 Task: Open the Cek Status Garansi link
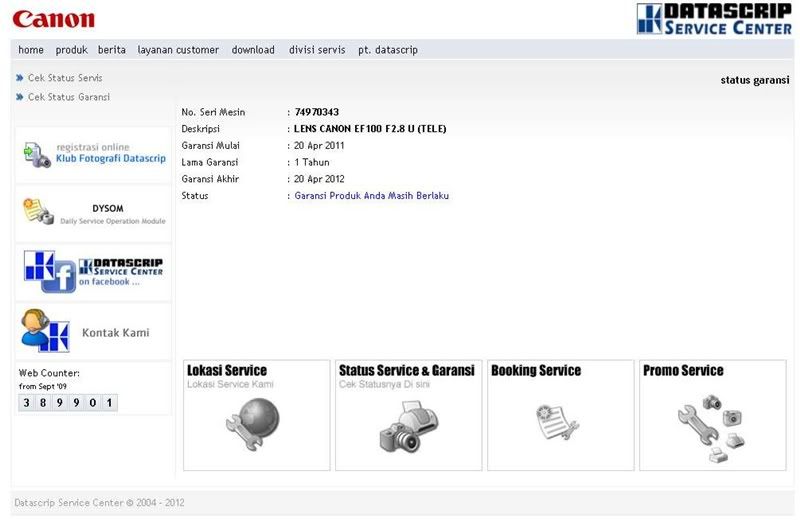point(68,97)
